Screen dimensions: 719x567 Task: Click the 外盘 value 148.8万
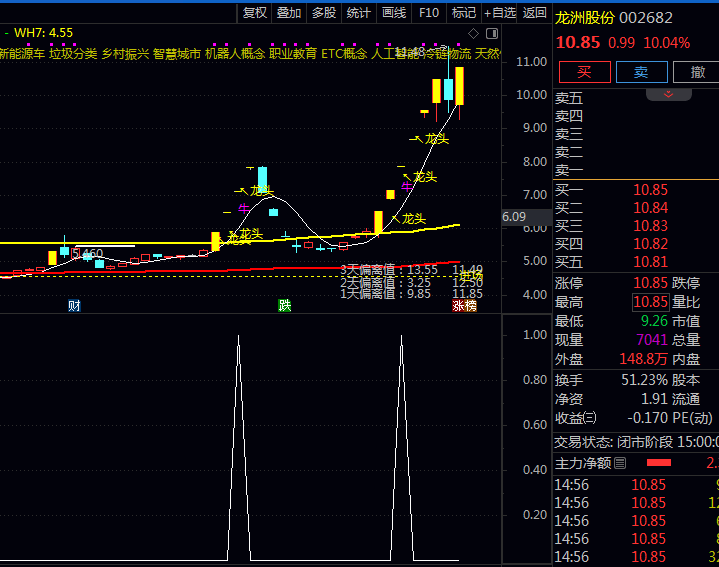pos(644,359)
